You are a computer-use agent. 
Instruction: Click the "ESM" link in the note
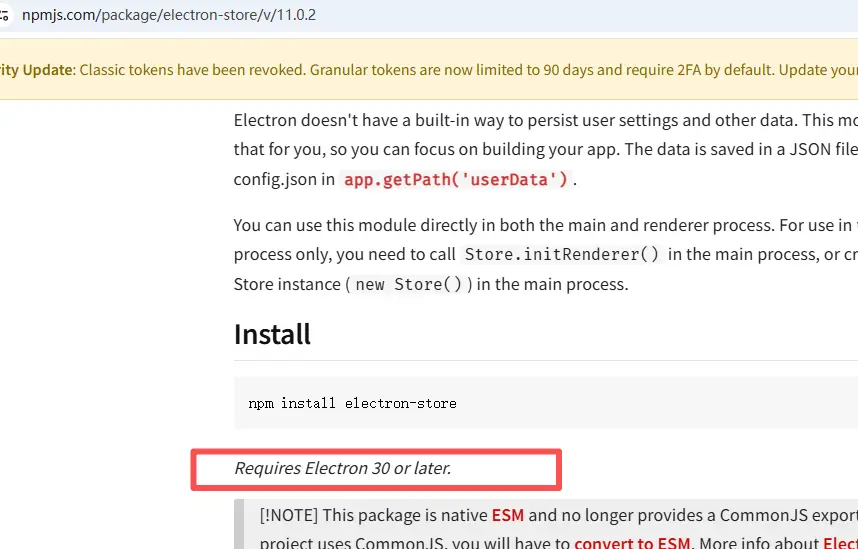(x=507, y=516)
